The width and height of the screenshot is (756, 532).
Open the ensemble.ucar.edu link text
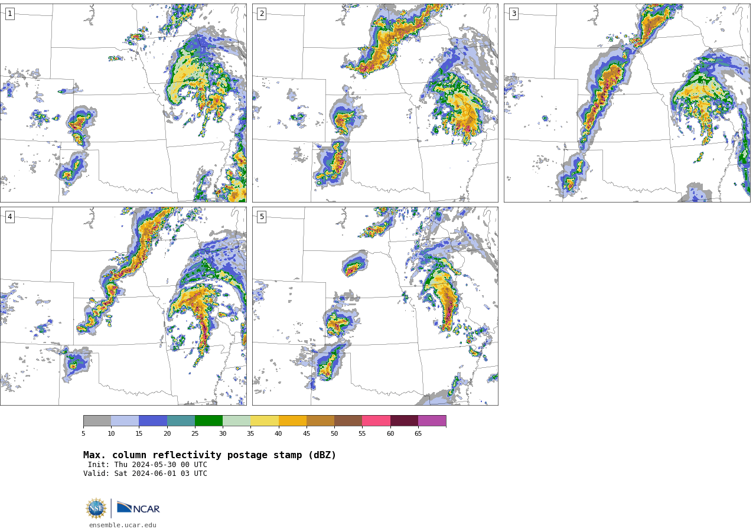click(x=123, y=525)
